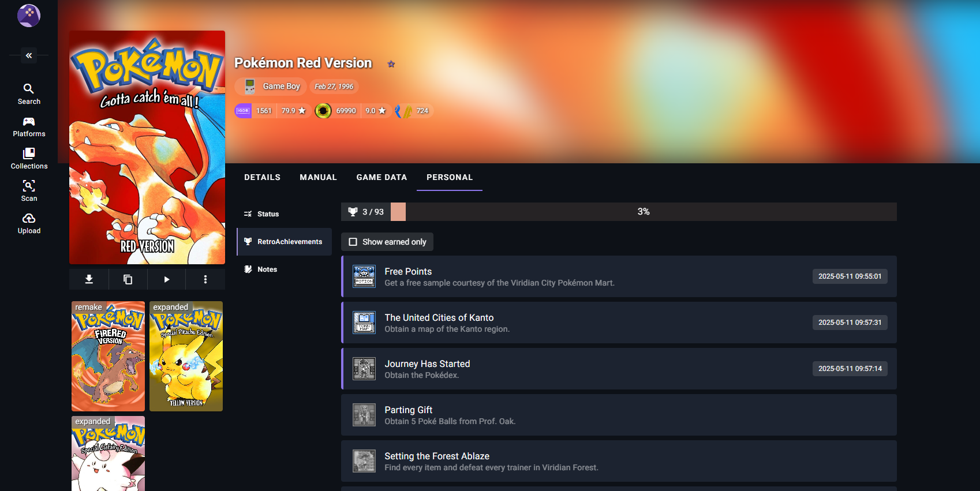This screenshot has height=491, width=980.
Task: Collapse the sidebar with double chevron
Action: [29, 55]
